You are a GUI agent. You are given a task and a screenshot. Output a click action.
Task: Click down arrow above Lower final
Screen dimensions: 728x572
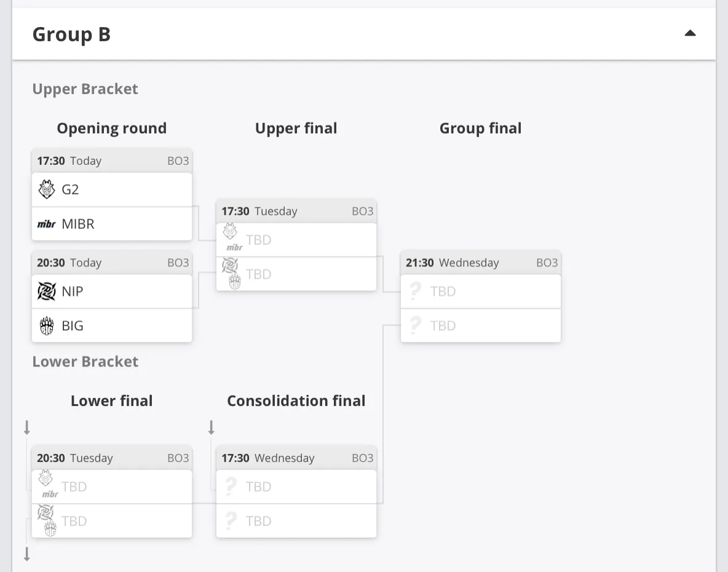27,427
